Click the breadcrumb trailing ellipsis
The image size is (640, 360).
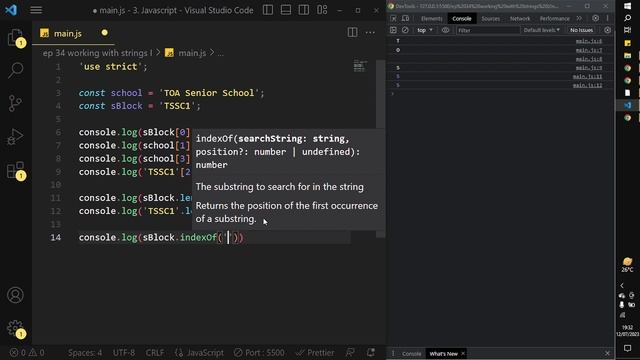(220, 53)
